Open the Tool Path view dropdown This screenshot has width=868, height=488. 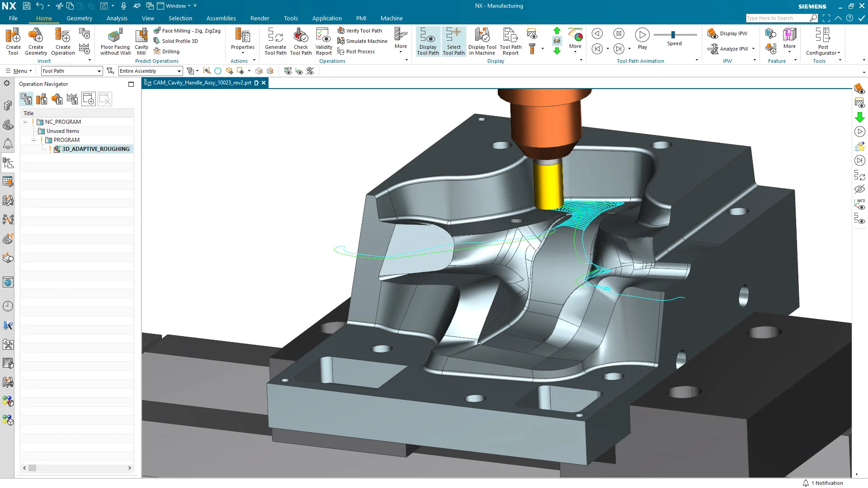point(99,71)
